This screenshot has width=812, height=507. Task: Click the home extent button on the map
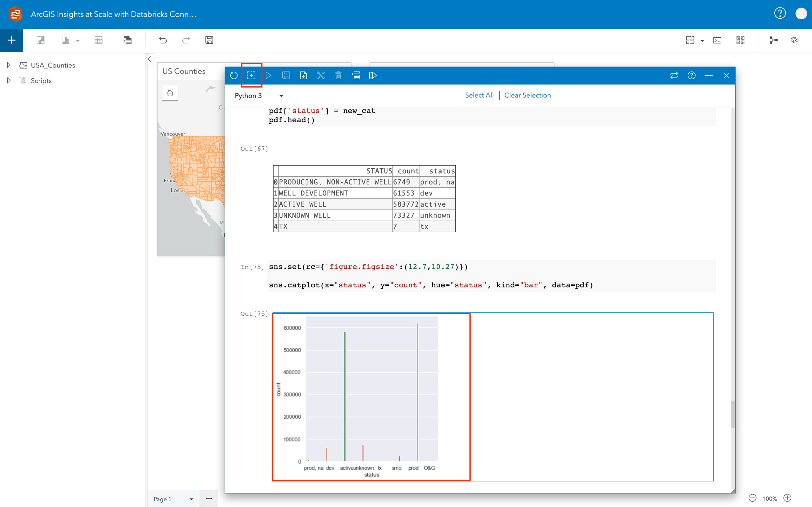170,93
